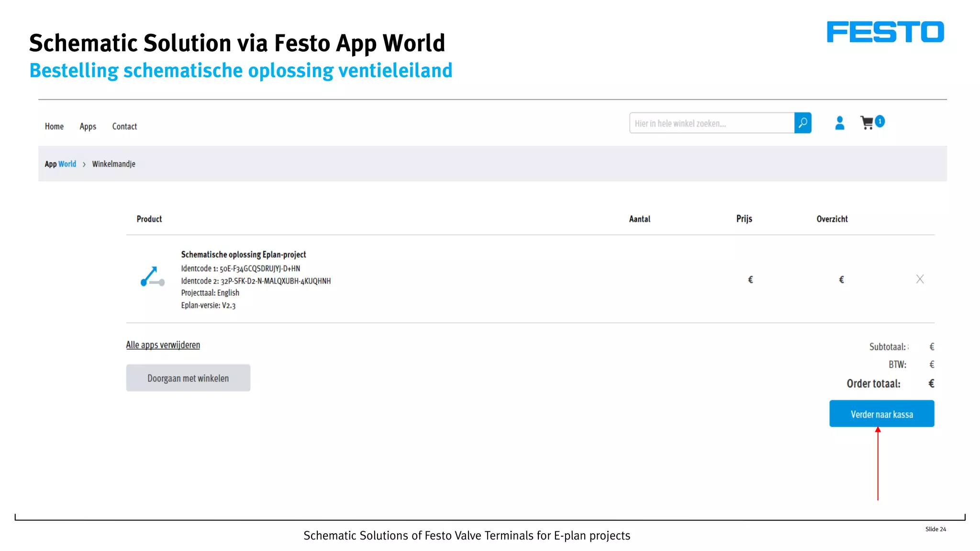Open the Home menu item
The width and height of the screenshot is (980, 551).
click(x=54, y=126)
